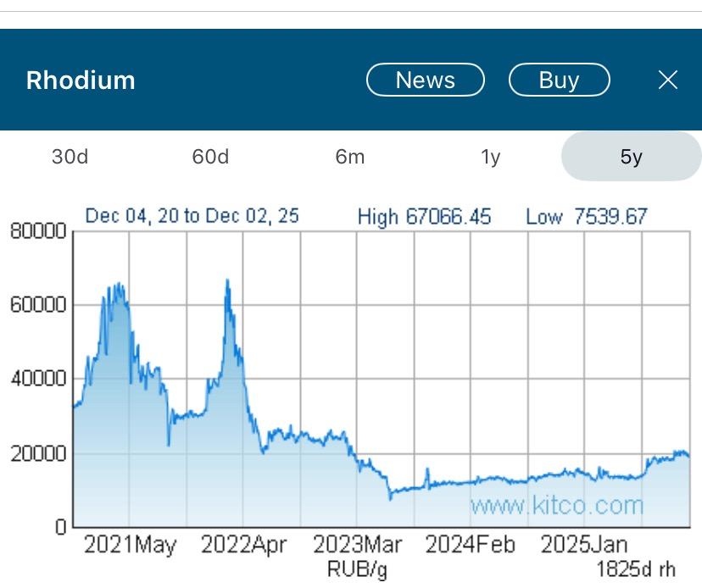Viewport: 702px width, 588px height.
Task: Click the 2024Feb x-axis label
Action: pyautogui.click(x=470, y=545)
